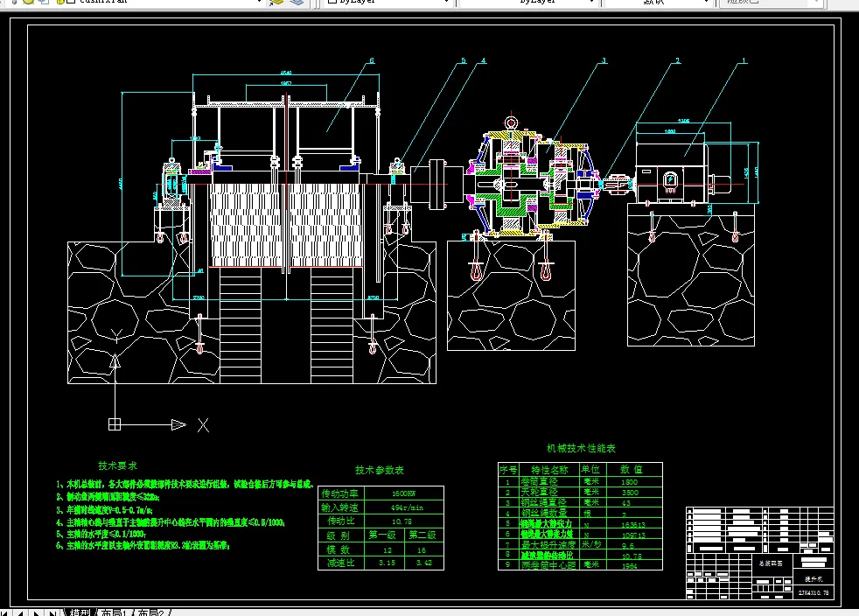Viewport: 859px width, 616px height.
Task: Open the first ByLayer color dropdown
Action: click(x=446, y=3)
